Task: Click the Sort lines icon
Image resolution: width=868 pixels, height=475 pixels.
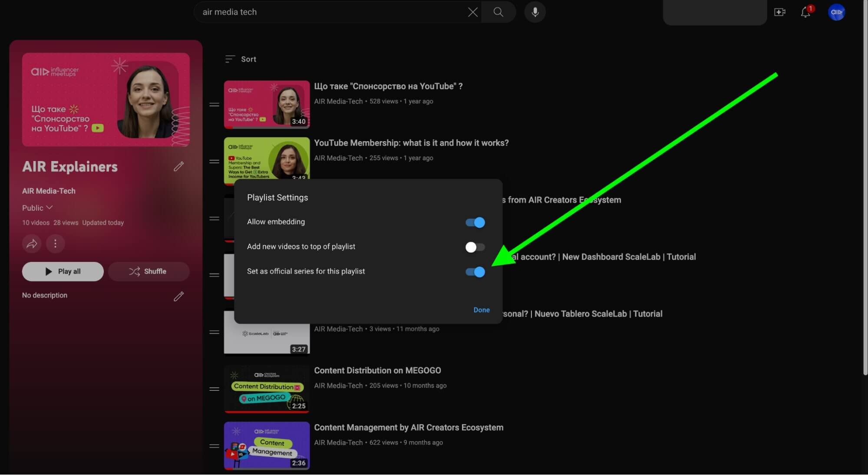Action: (230, 59)
